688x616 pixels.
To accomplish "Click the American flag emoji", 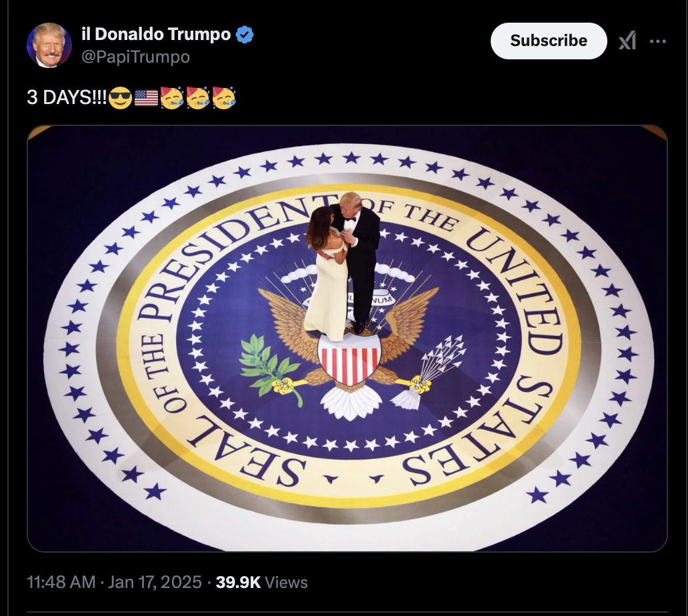I will tap(146, 98).
